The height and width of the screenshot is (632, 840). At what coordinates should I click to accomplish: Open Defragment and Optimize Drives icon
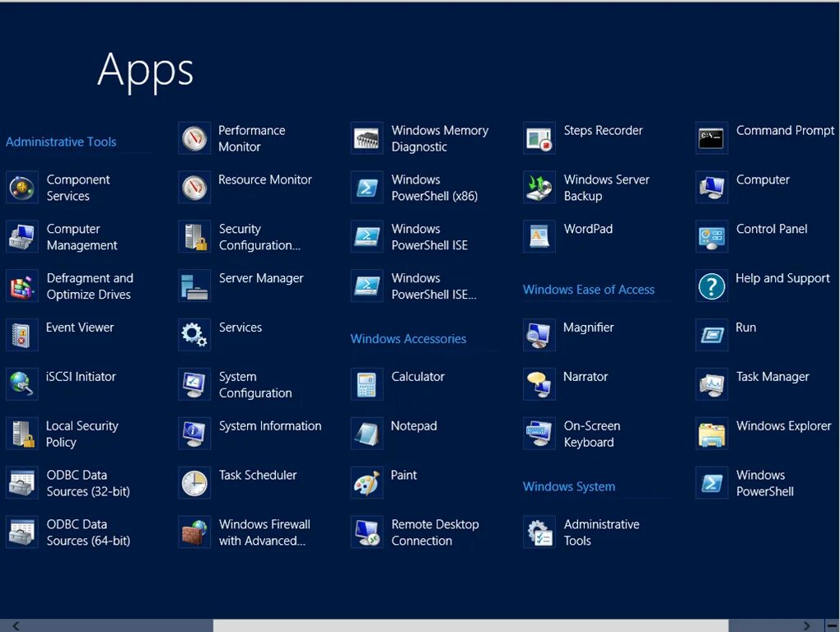click(x=22, y=286)
